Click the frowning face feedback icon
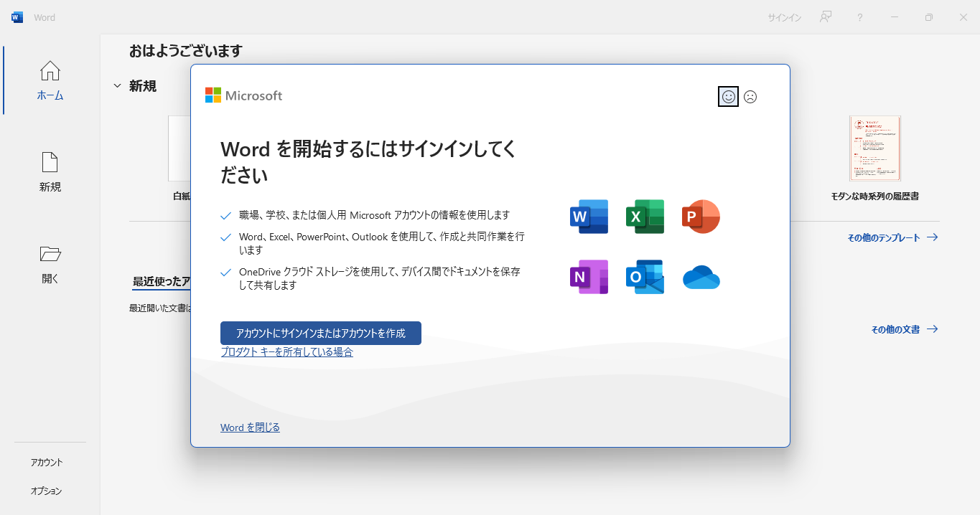 (x=750, y=96)
